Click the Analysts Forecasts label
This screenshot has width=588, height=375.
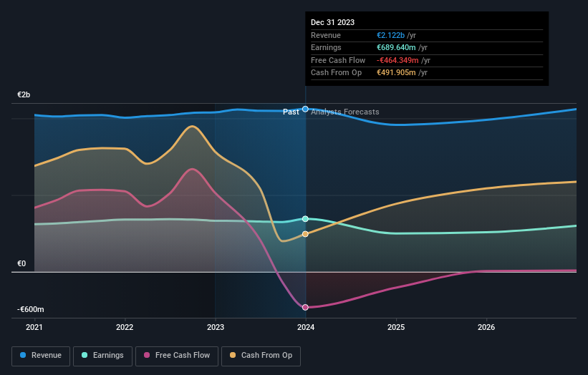coord(345,112)
